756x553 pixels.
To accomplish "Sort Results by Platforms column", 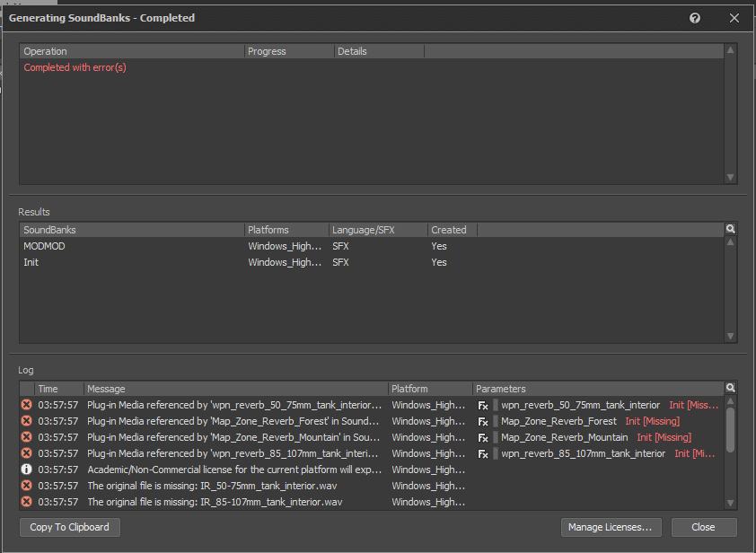I will pos(287,230).
